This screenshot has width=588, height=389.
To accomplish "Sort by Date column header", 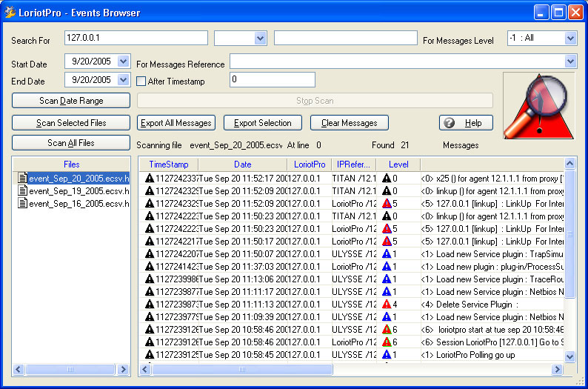I will pyautogui.click(x=243, y=164).
